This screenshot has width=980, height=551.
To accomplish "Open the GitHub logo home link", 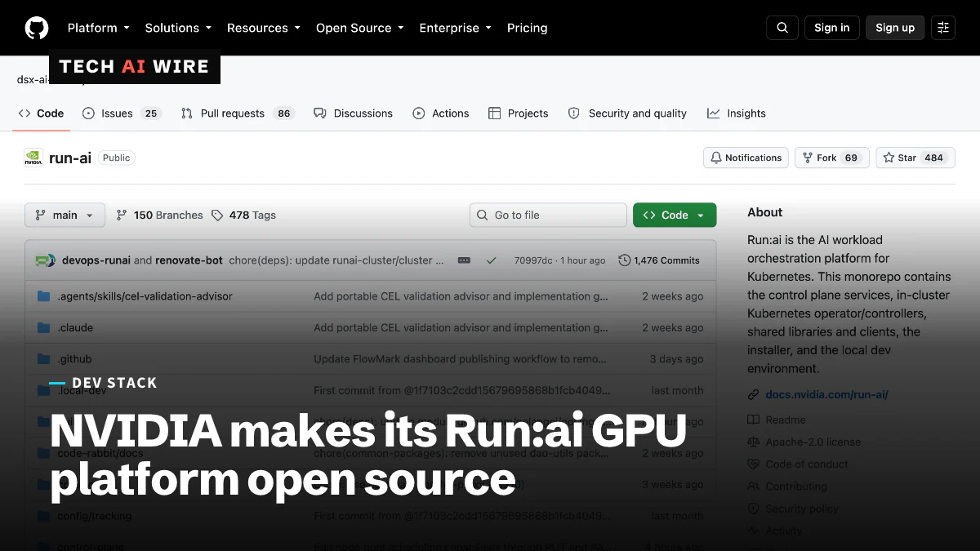I will tap(37, 28).
